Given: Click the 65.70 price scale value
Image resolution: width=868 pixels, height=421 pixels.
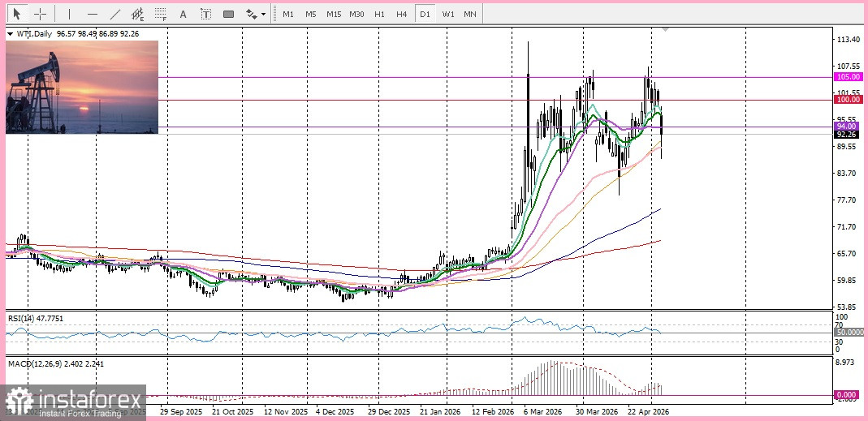Looking at the screenshot, I should (848, 253).
